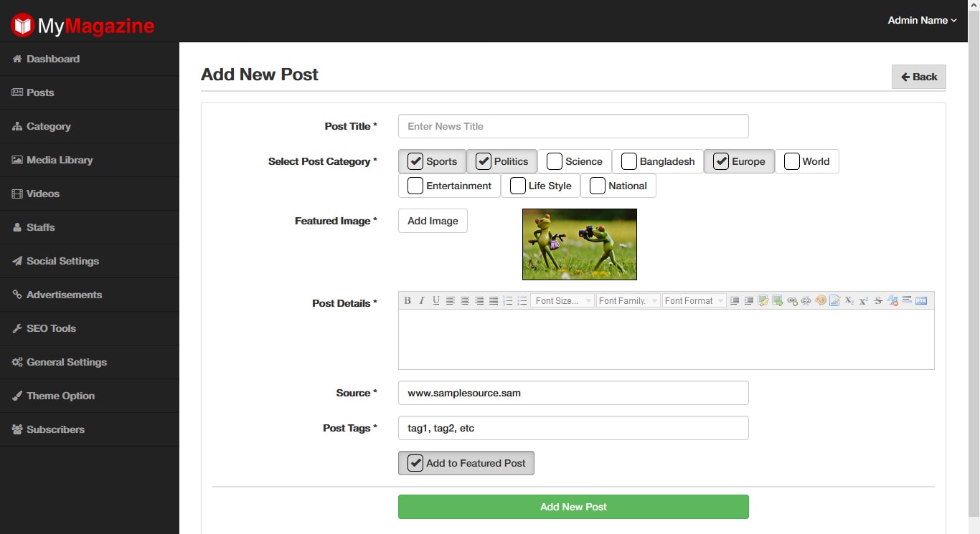Apply strikethrough text in the editor toolbar
Screen dimensions: 980x534
coord(877,300)
